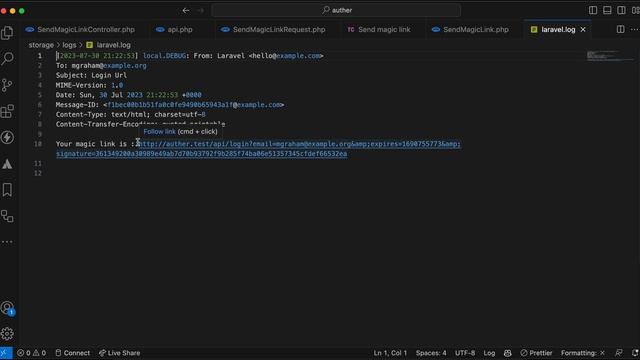640x360 pixels.
Task: Click the remote window indicator in status bar
Action: (6, 353)
